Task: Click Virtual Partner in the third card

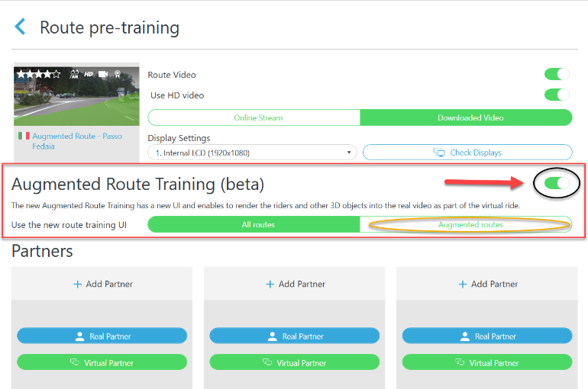Action: click(x=486, y=362)
